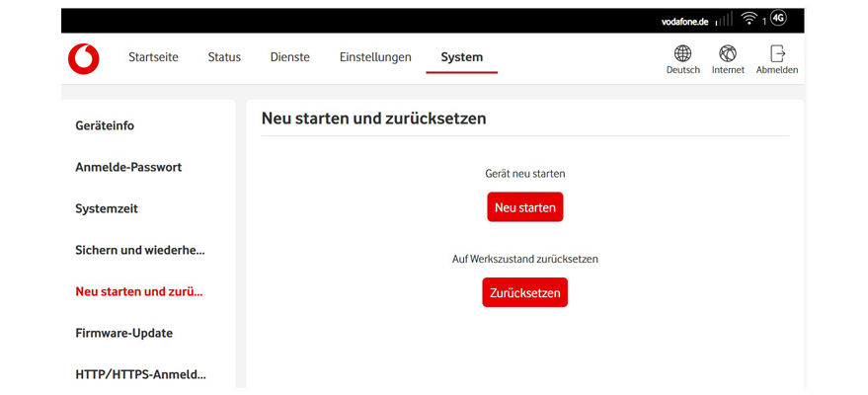
Task: Check the signal strength bars icon
Action: (724, 20)
